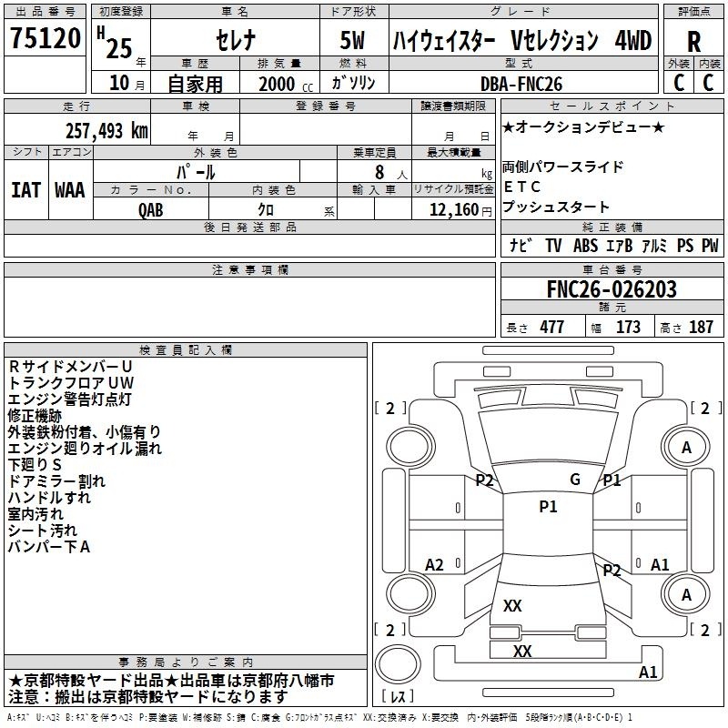Image resolution: width=728 pixels, height=728 pixels.
Task: Click interior color クロ
Action: point(266,210)
